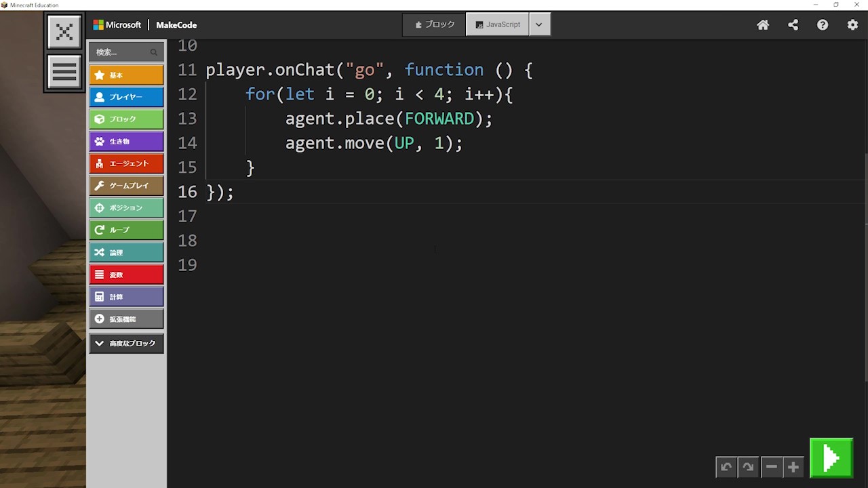
Task: Zoom in with the plus button
Action: [x=793, y=467]
